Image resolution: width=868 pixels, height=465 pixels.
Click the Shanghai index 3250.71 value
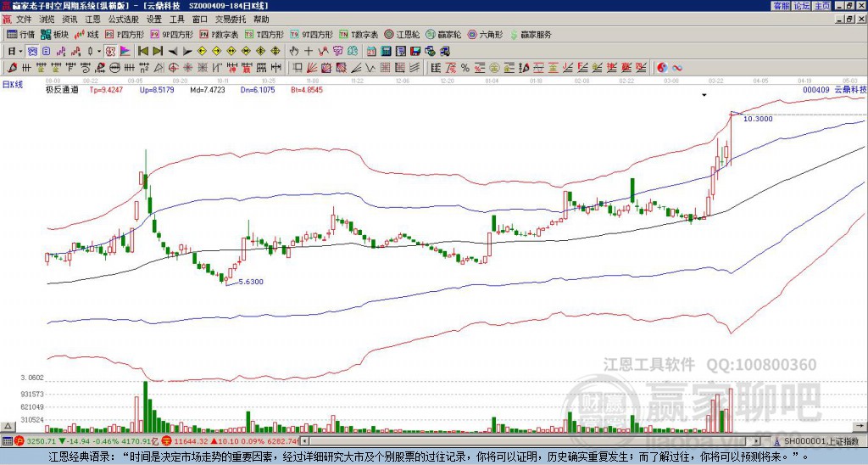pos(42,441)
